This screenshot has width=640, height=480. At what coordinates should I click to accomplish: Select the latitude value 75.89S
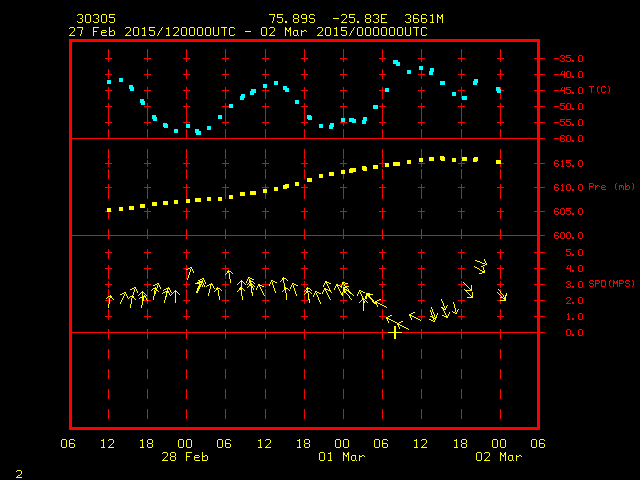point(292,19)
